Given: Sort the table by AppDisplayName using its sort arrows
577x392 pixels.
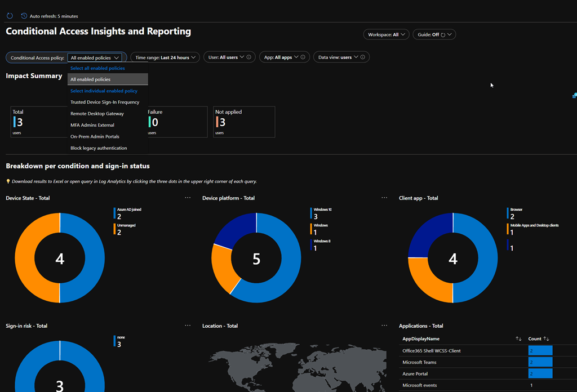Looking at the screenshot, I should (518, 338).
